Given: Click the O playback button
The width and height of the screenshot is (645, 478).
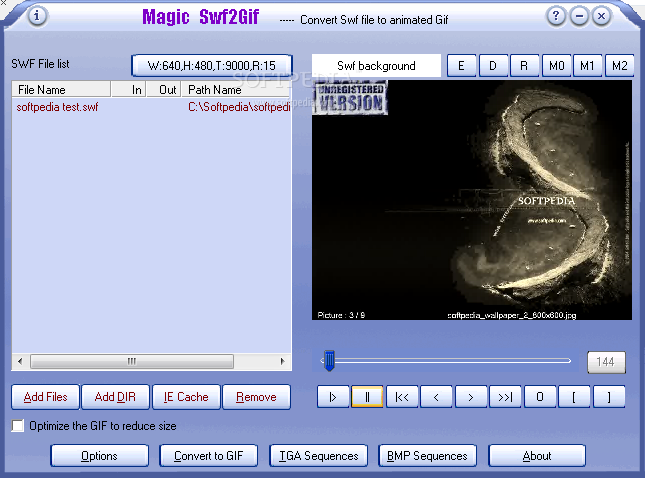Looking at the screenshot, I should [540, 397].
